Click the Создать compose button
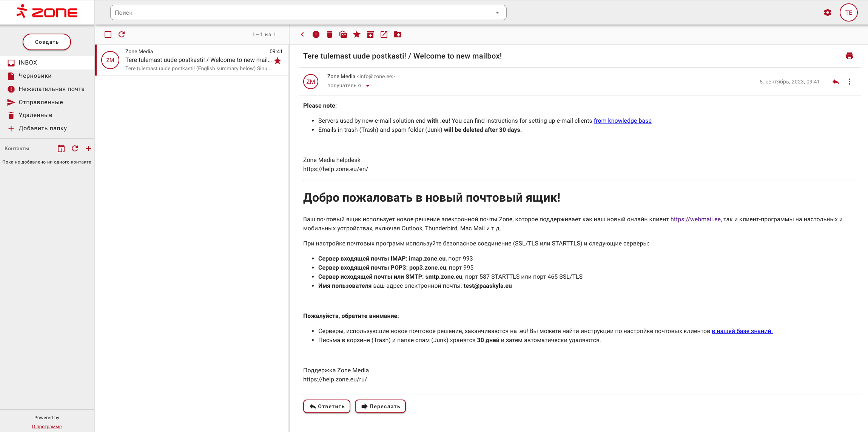The width and height of the screenshot is (868, 432). (x=47, y=42)
